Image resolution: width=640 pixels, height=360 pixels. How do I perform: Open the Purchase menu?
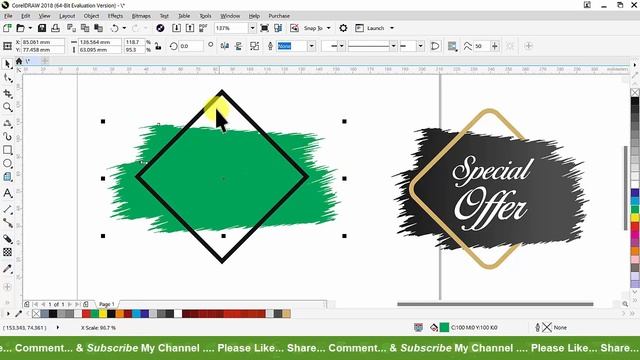click(x=279, y=16)
